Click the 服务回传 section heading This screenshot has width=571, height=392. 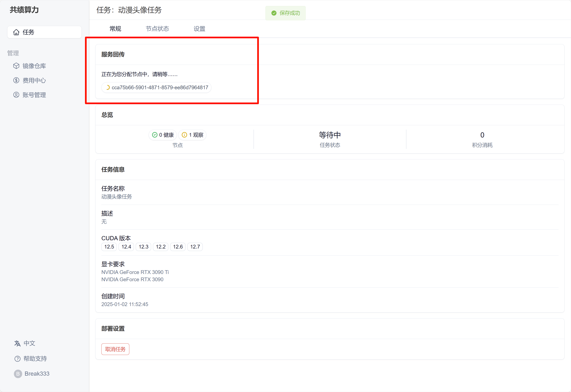(113, 54)
